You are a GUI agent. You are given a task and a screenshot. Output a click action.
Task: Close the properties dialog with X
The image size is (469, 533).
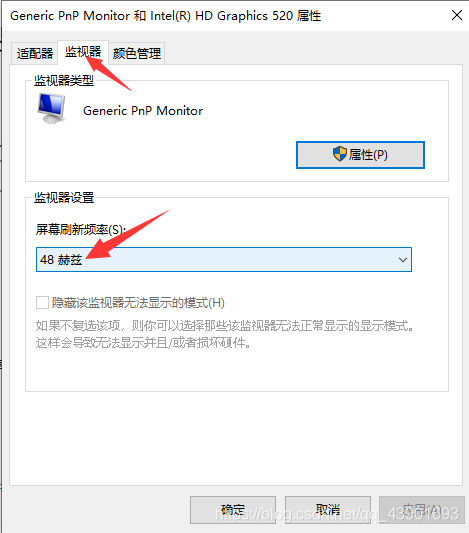457,15
